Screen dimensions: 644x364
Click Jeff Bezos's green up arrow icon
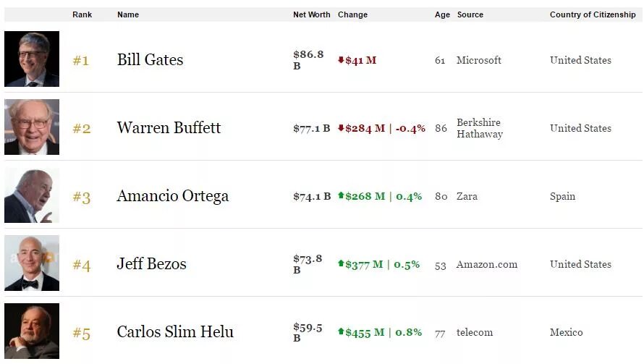point(341,264)
